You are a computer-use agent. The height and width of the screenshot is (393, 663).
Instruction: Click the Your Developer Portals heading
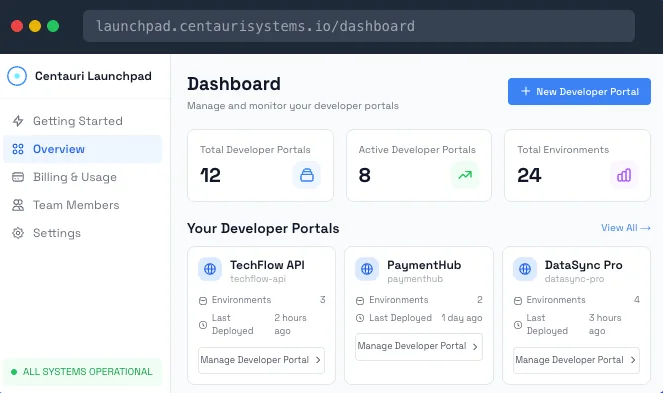click(263, 228)
